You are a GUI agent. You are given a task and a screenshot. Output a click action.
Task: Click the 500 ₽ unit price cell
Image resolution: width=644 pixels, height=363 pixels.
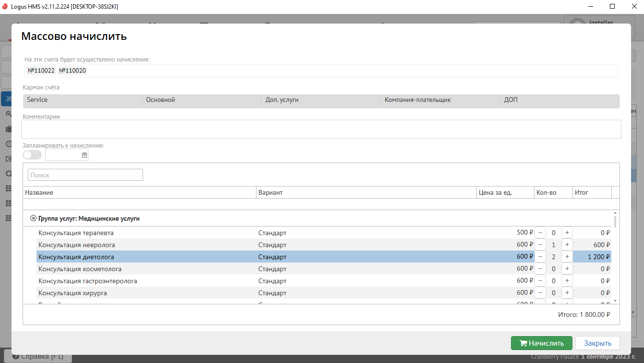point(525,233)
